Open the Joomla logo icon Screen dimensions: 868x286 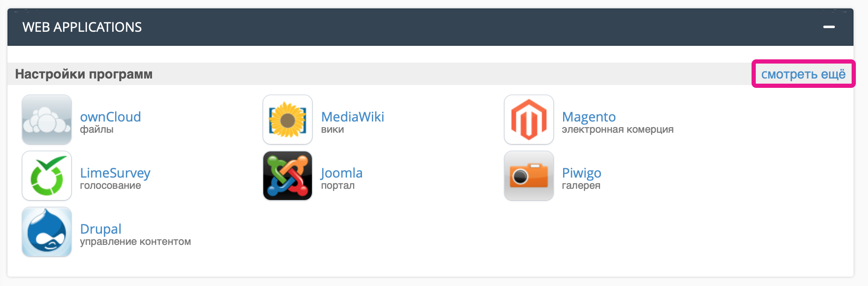point(288,176)
